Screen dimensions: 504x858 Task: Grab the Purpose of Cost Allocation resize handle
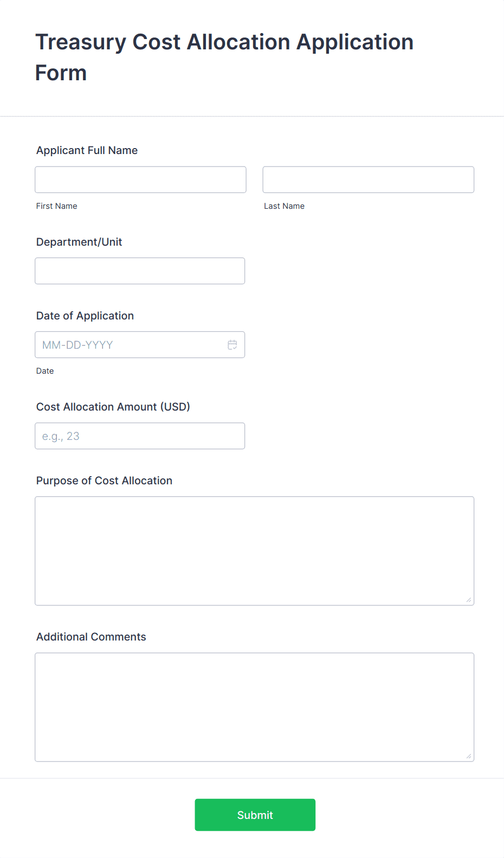tap(469, 600)
